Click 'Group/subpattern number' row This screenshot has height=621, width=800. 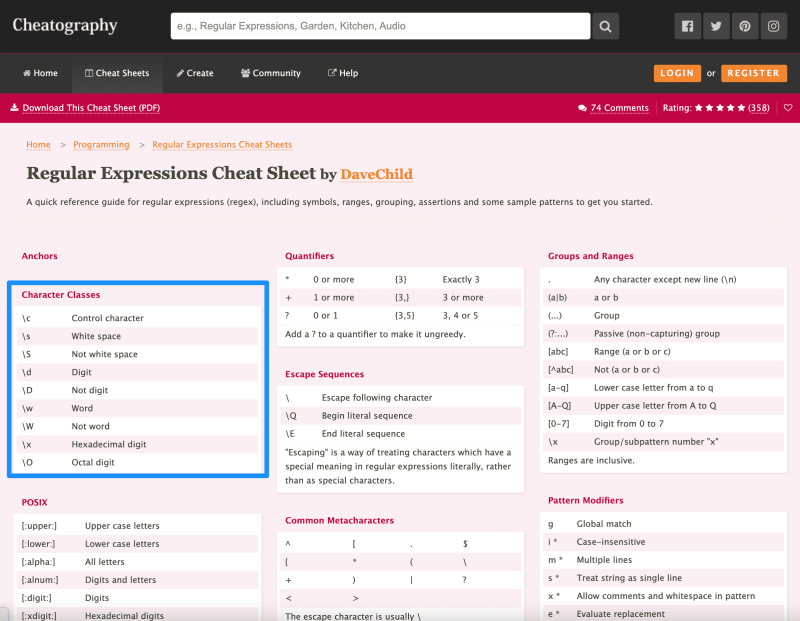(x=663, y=441)
